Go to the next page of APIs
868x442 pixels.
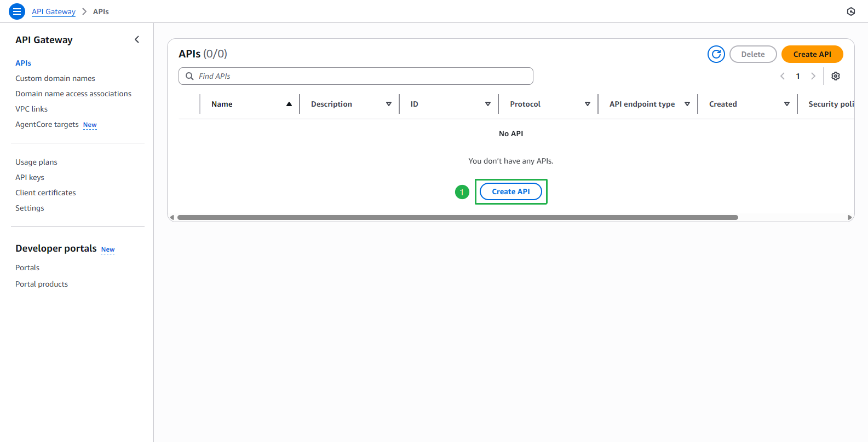tap(813, 76)
